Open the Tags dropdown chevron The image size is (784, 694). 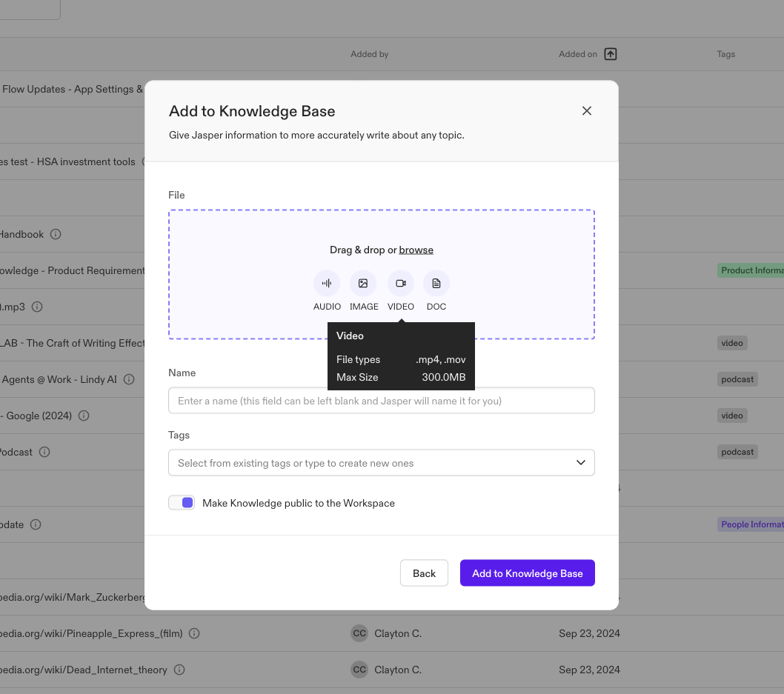click(x=581, y=463)
